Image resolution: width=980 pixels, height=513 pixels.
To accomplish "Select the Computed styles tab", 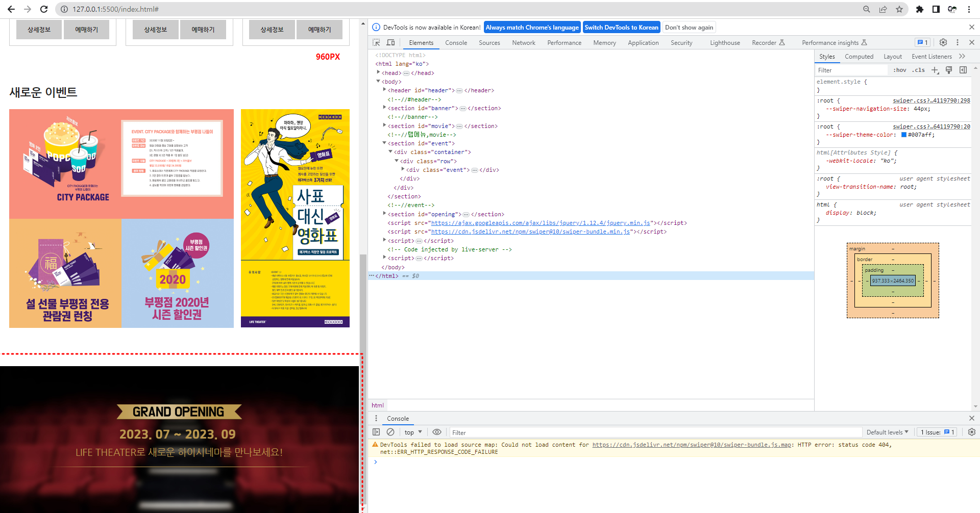I will [x=859, y=57].
